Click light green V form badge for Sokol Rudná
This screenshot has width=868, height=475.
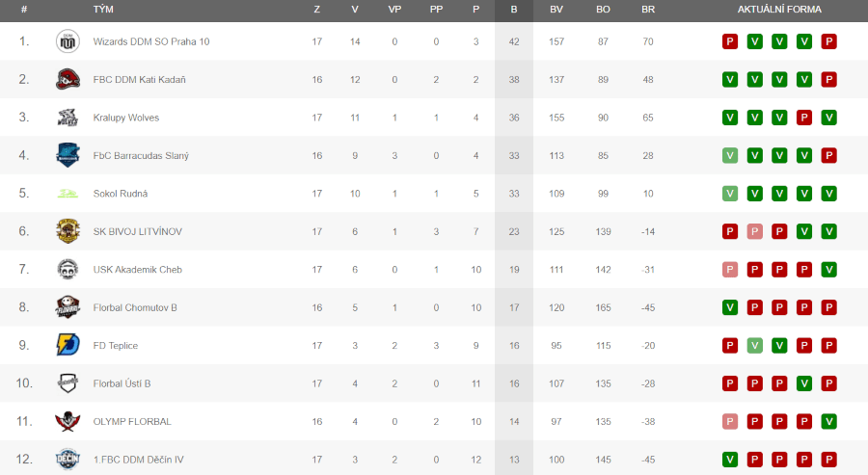pos(730,194)
